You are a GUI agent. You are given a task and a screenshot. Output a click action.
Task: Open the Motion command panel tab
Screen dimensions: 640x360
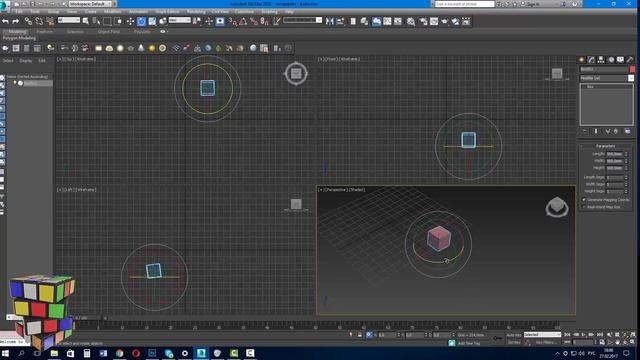(x=611, y=60)
